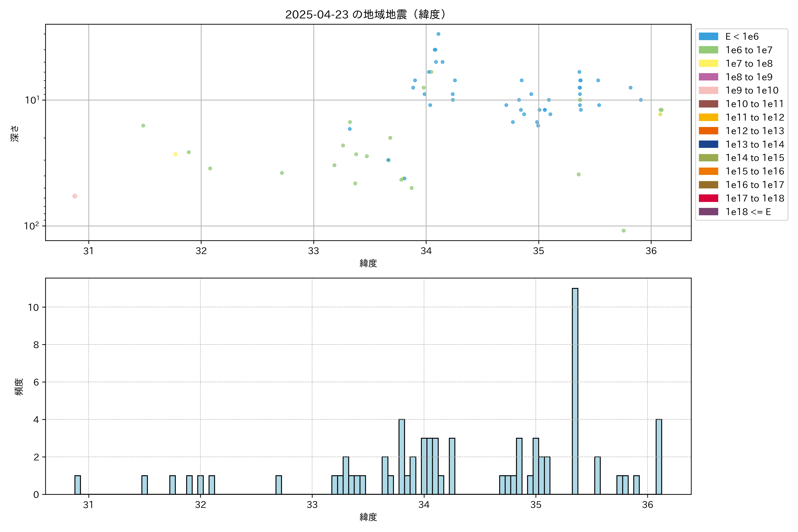Click the leftmost histogram bar near 30.9
This screenshot has height=532, width=798.
click(x=78, y=485)
